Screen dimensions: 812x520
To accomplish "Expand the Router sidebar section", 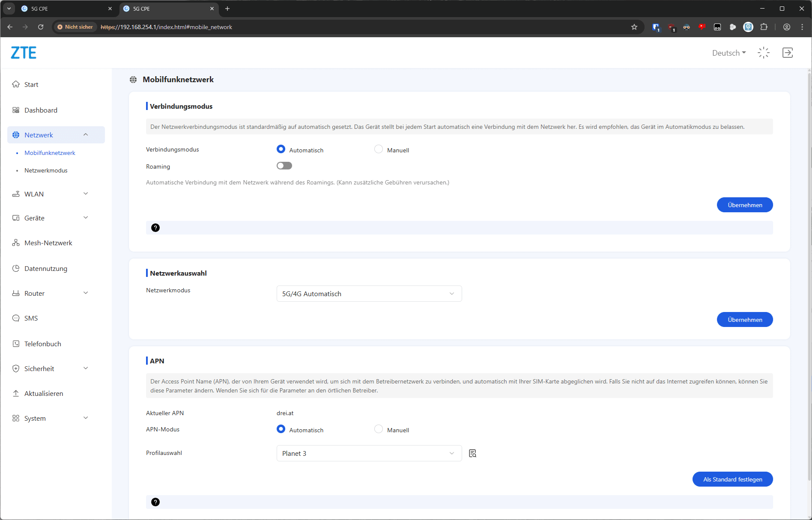I will point(56,293).
